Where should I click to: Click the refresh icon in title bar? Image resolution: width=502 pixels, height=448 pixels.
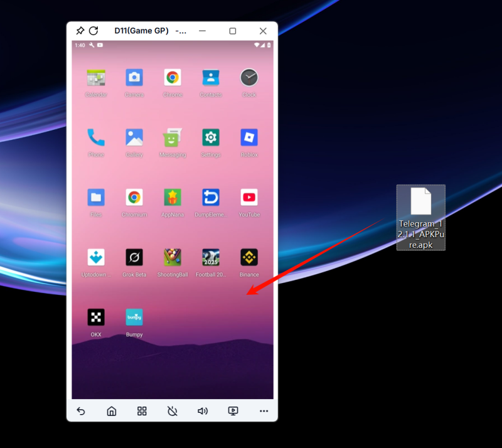(93, 31)
